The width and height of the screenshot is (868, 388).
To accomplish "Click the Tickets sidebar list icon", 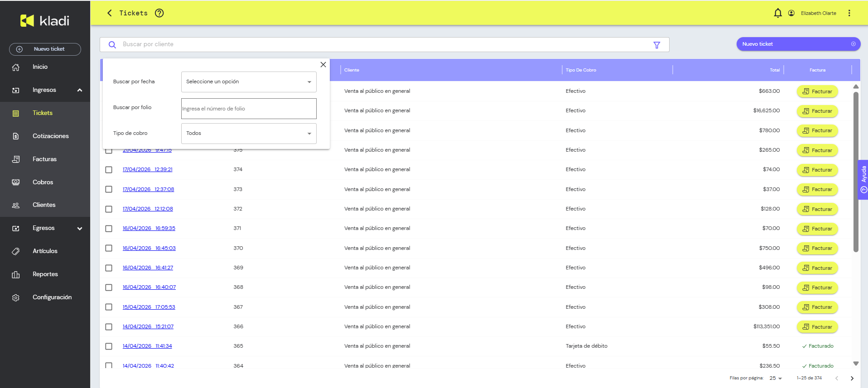I will point(16,113).
